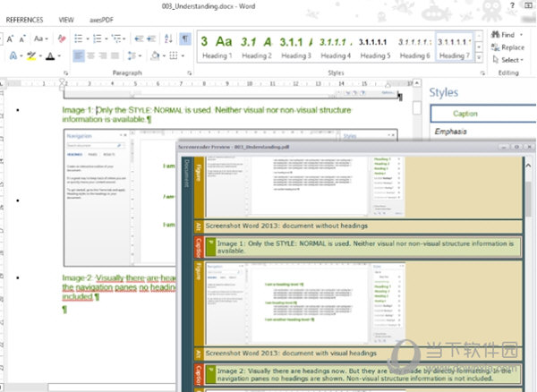Open Paragraph settings dialog launcher
The width and height of the screenshot is (537, 392).
[x=189, y=72]
